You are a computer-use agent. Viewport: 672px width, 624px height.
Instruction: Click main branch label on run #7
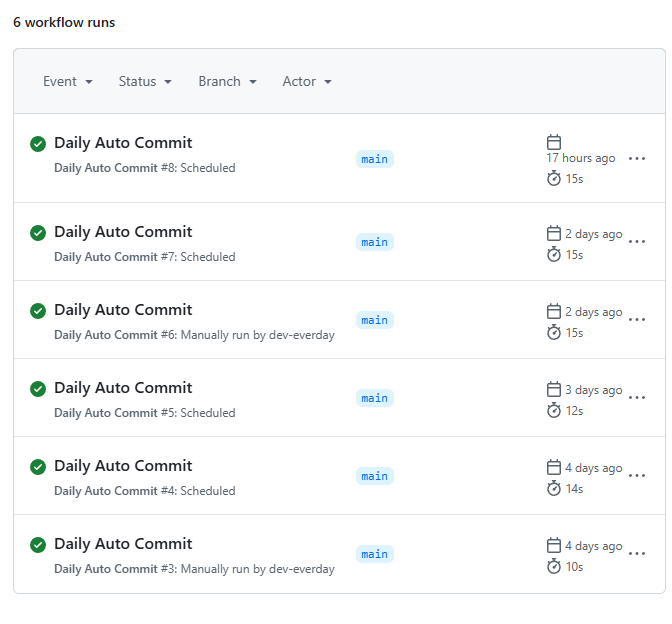[x=375, y=242]
